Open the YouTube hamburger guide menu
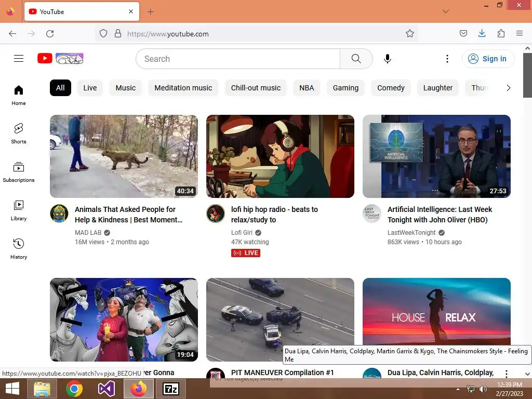The height and width of the screenshot is (399, 532). [x=19, y=58]
